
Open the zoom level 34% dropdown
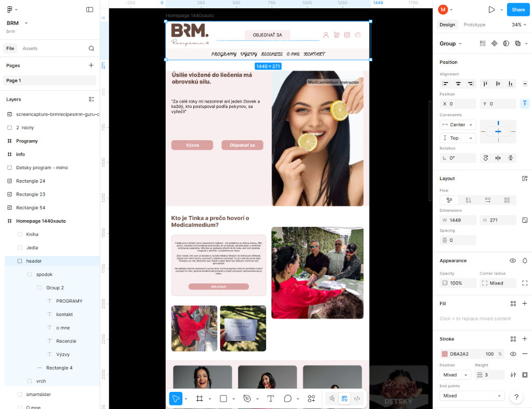(x=519, y=24)
